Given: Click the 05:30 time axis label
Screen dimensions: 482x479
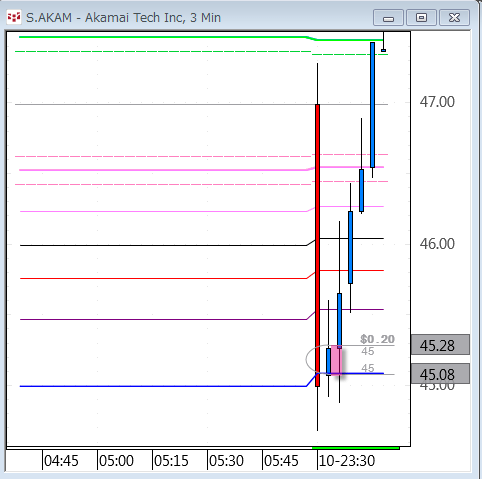Looking at the screenshot, I should [x=226, y=461].
